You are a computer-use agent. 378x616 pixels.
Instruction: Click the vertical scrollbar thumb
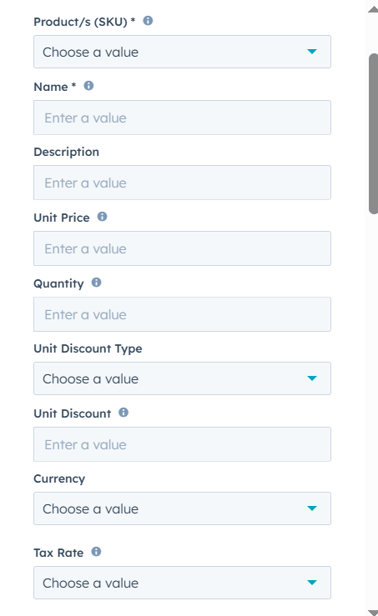tap(373, 134)
